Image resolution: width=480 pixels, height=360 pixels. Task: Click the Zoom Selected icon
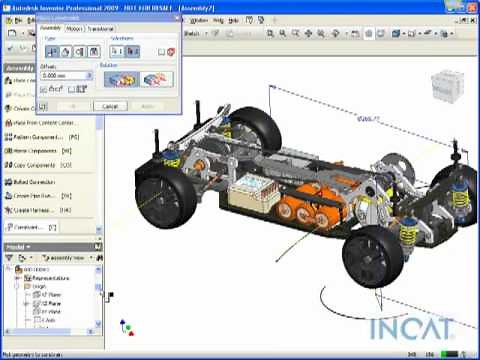coord(321,33)
